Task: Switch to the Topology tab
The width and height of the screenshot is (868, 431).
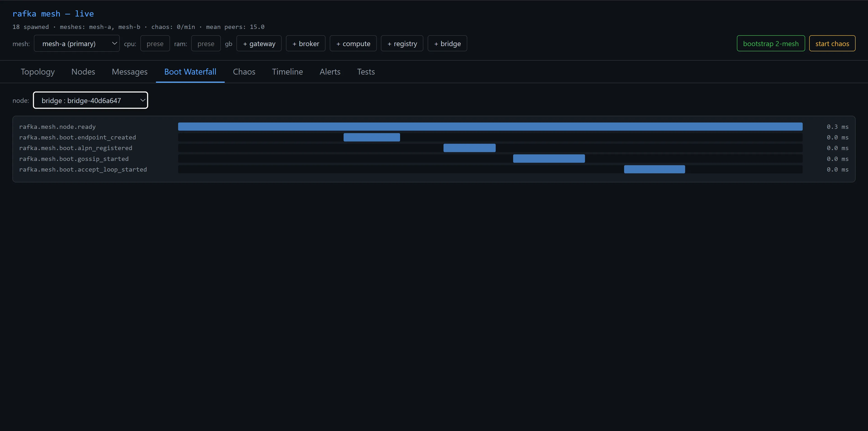Action: pos(38,72)
